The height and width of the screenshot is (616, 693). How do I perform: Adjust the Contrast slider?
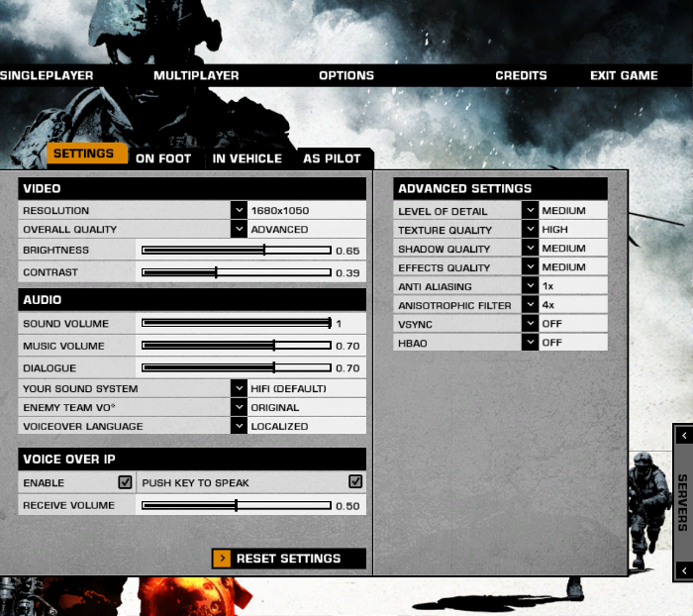[x=237, y=272]
